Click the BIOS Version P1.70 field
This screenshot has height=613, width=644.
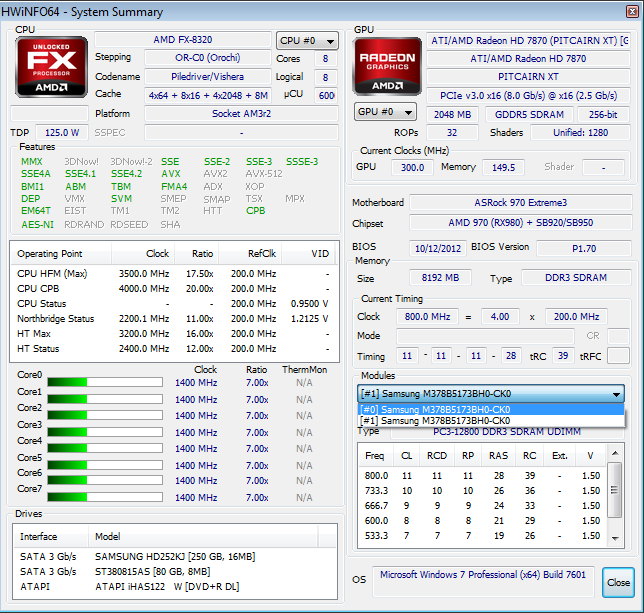(x=584, y=249)
